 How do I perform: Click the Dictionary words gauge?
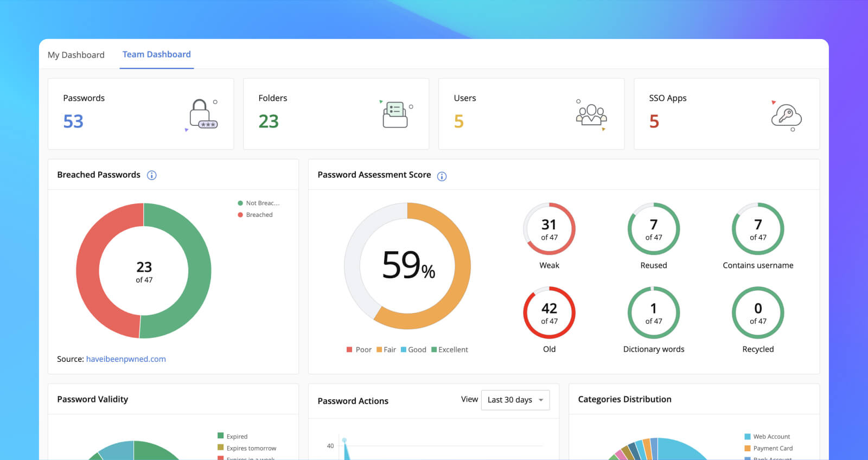point(654,313)
